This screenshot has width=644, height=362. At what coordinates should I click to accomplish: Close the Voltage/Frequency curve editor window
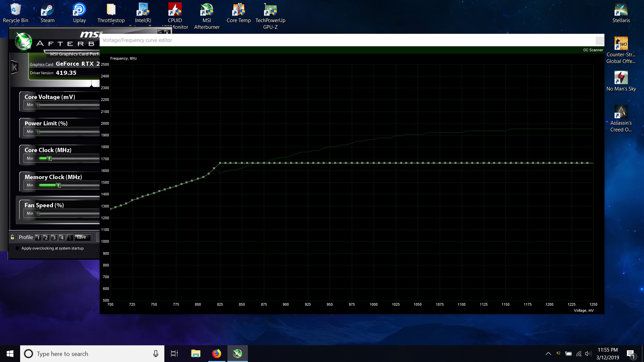point(599,41)
